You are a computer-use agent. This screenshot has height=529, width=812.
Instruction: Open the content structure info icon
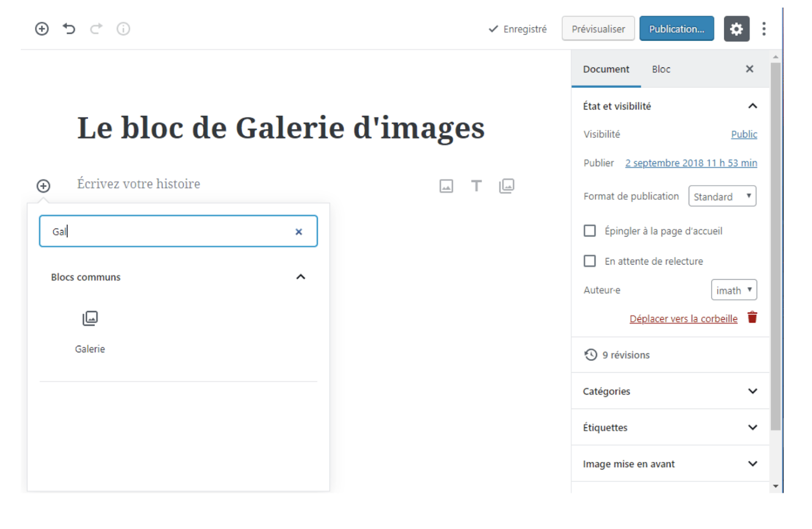(123, 29)
